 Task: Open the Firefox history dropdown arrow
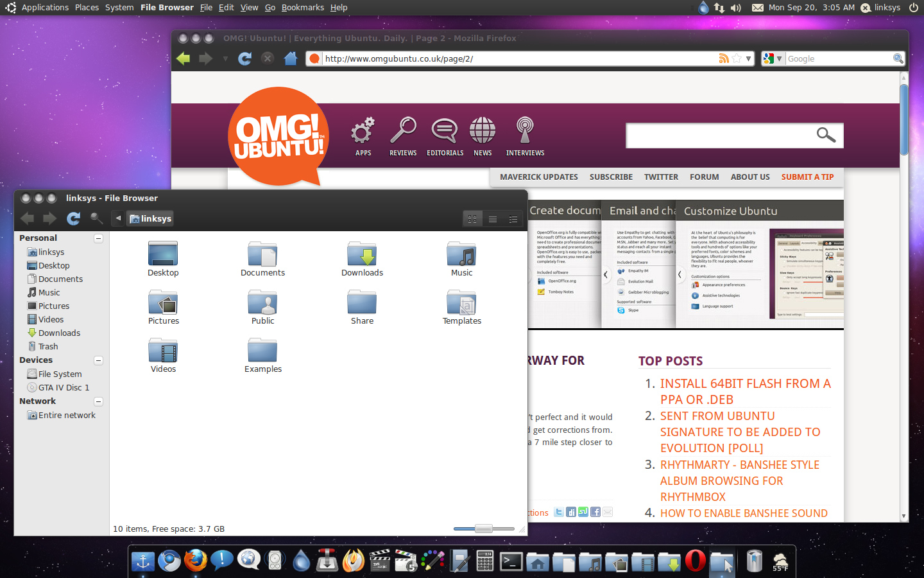(x=225, y=59)
